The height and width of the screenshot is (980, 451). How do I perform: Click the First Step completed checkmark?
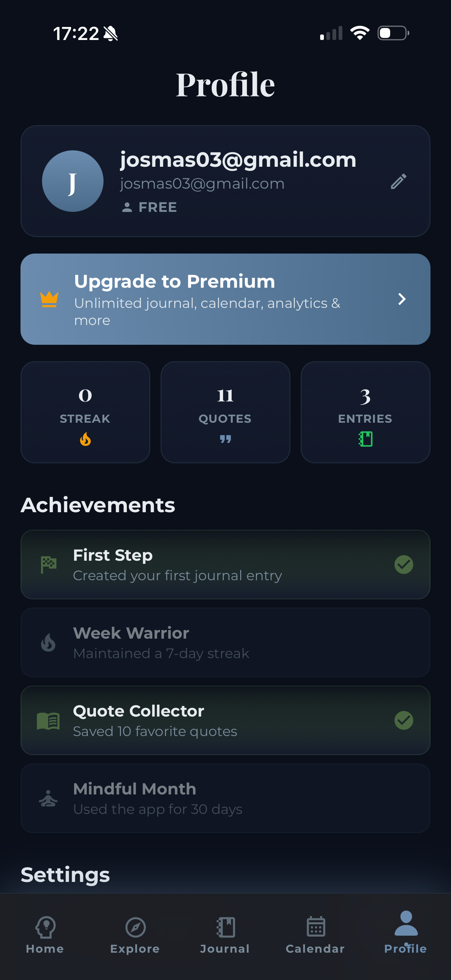404,564
